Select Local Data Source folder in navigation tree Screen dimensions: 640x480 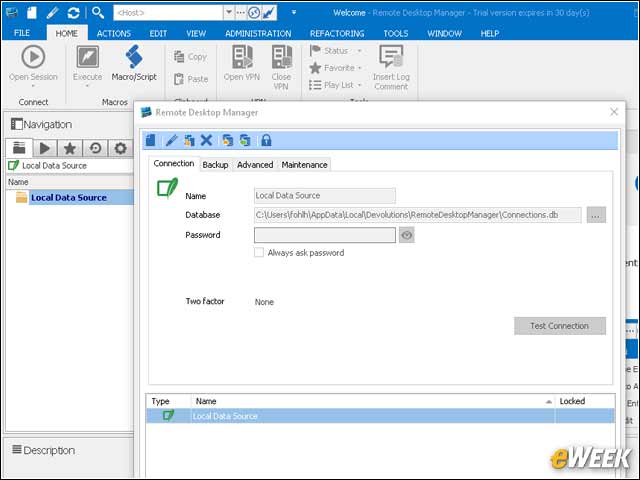tap(69, 198)
